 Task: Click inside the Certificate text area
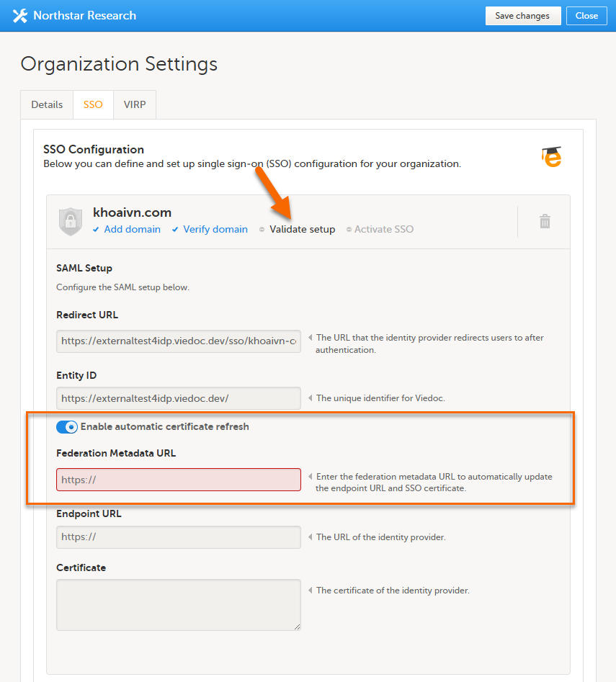(x=178, y=605)
